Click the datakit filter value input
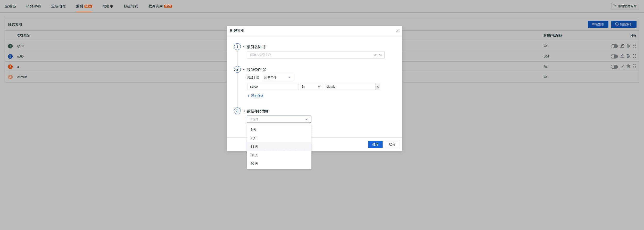This screenshot has width=644, height=230. 350,87
